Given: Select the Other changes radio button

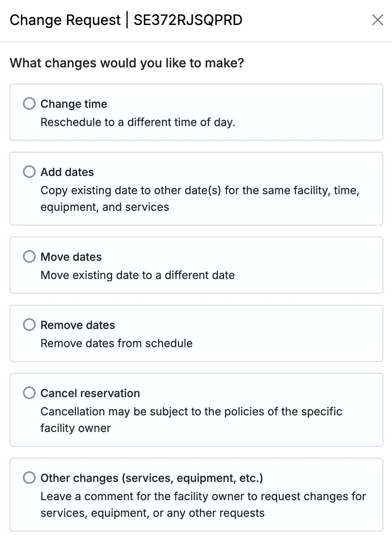Looking at the screenshot, I should click(29, 478).
